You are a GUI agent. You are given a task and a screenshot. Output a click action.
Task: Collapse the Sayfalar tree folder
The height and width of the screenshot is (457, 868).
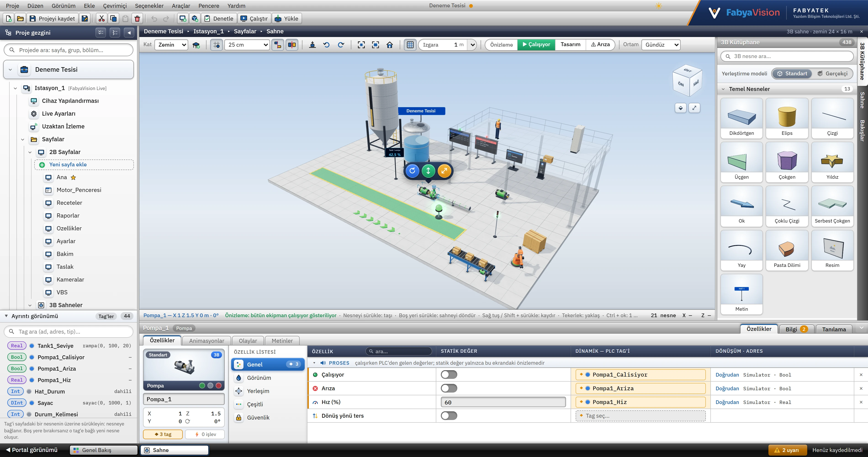[23, 139]
